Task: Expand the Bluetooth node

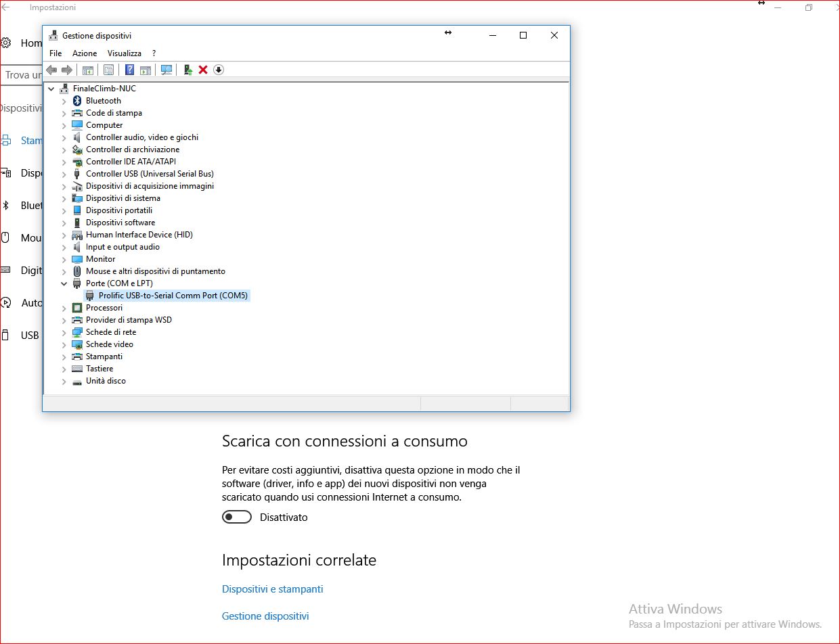Action: coord(64,101)
